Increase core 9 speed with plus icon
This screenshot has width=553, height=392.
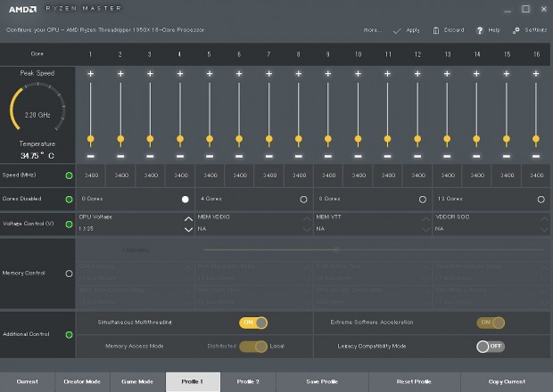click(328, 74)
